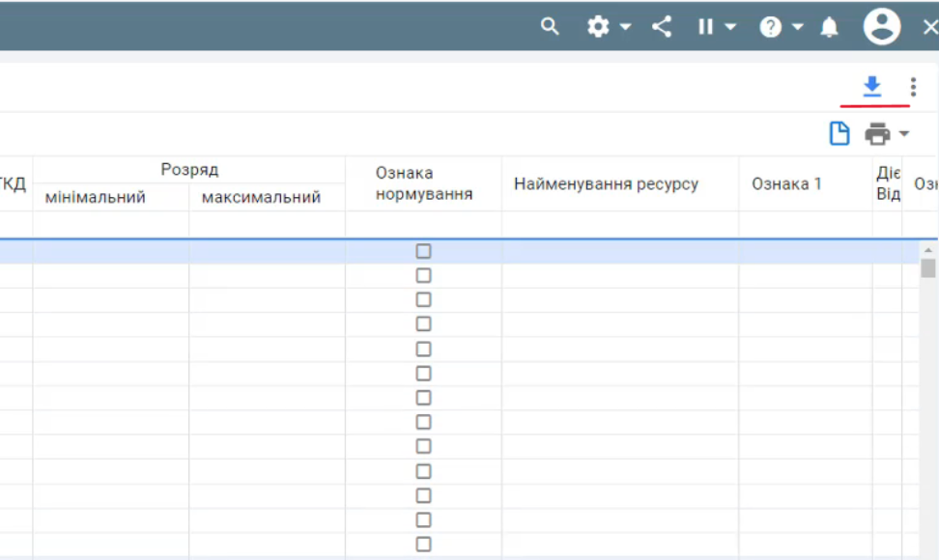
Task: Toggle the second row's Ознака нормування checkbox
Action: pos(423,275)
